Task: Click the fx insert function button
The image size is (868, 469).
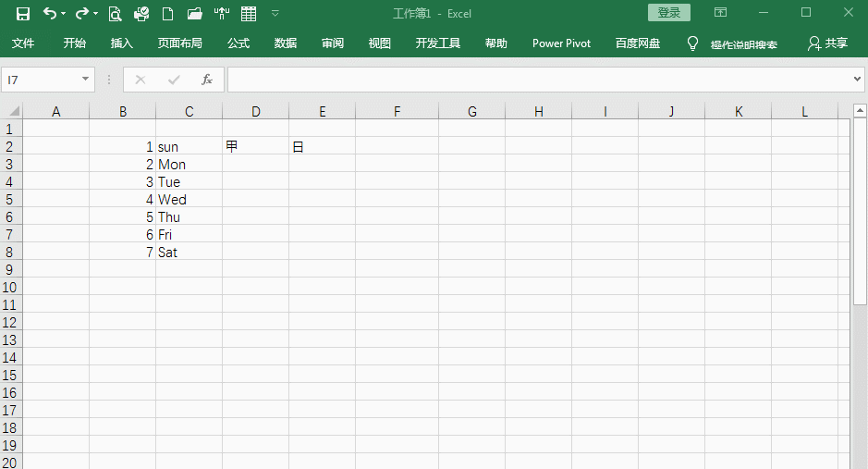Action: (207, 80)
